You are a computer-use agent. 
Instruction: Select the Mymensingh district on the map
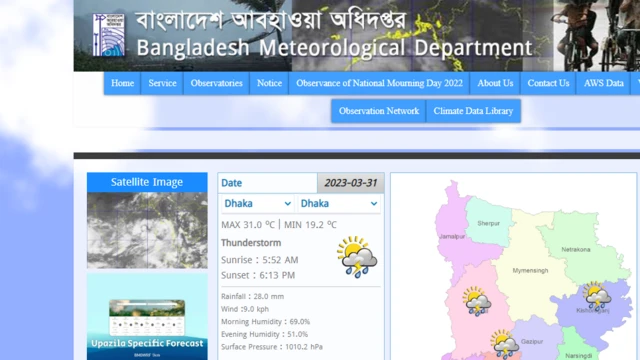coord(530,271)
